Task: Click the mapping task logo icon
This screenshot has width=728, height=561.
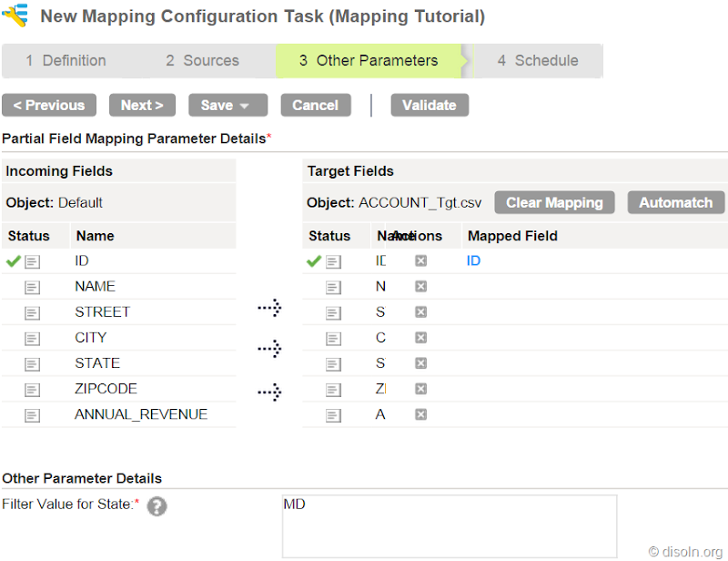Action: pyautogui.click(x=15, y=16)
